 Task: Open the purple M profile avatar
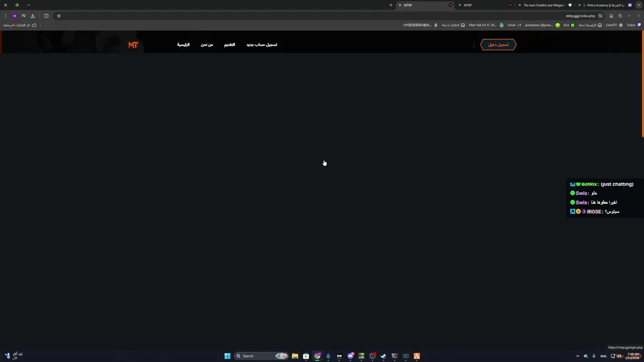coord(15,16)
